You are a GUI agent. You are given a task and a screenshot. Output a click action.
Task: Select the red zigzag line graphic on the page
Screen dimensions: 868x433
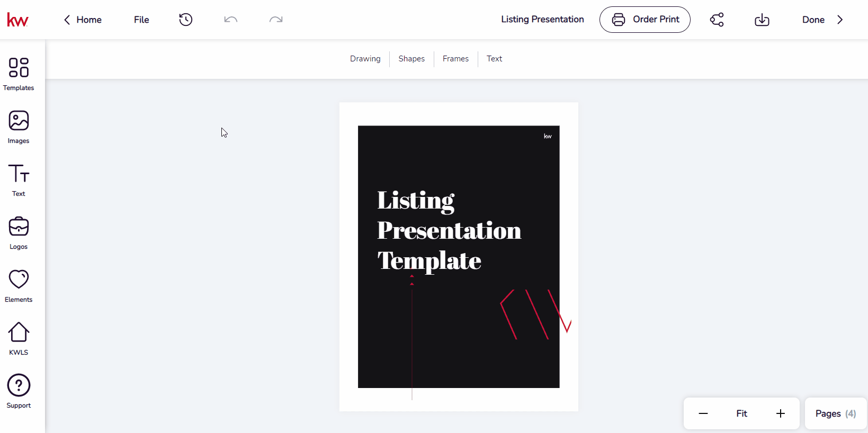point(535,314)
